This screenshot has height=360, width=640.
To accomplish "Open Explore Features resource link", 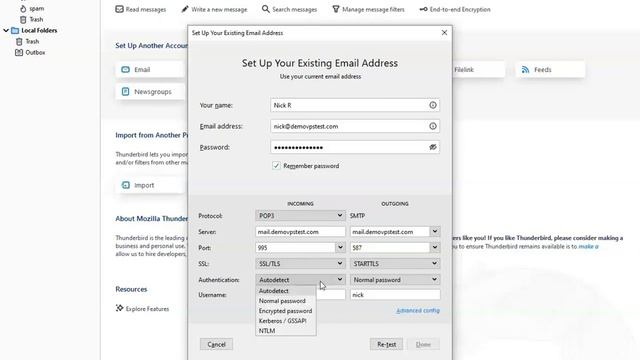I will 142,309.
